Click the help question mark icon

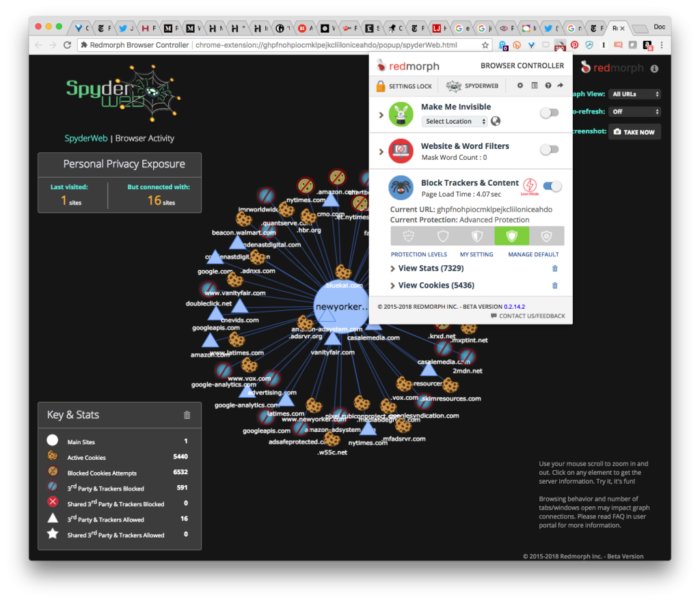[548, 85]
